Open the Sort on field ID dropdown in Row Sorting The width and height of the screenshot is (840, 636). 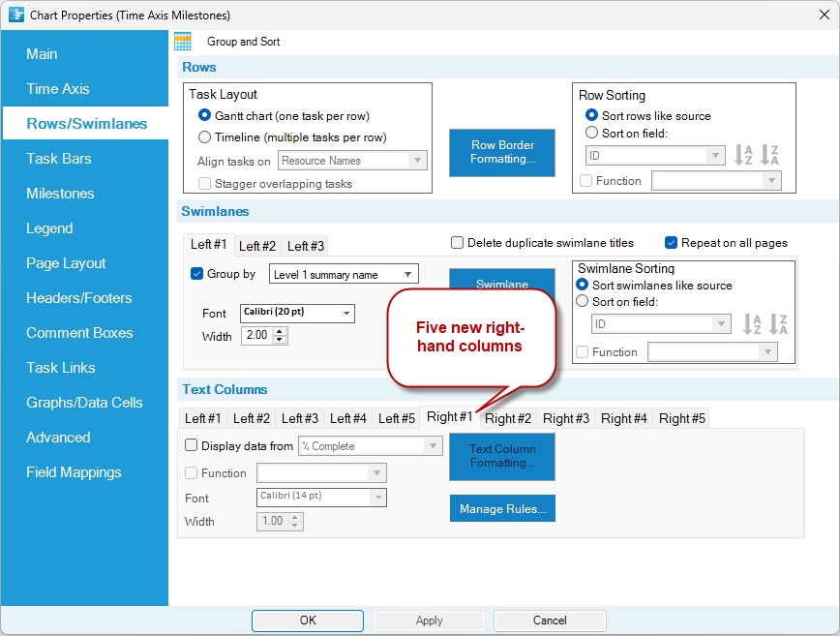(x=655, y=156)
